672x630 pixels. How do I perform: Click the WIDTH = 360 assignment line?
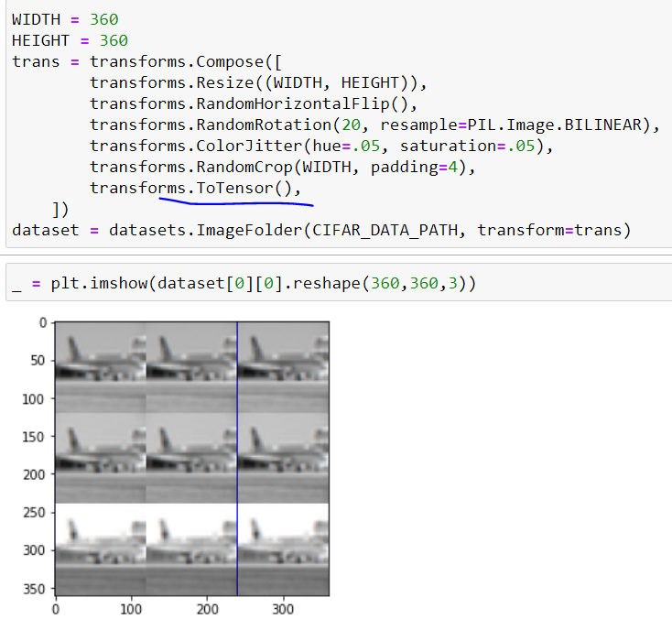click(x=65, y=19)
